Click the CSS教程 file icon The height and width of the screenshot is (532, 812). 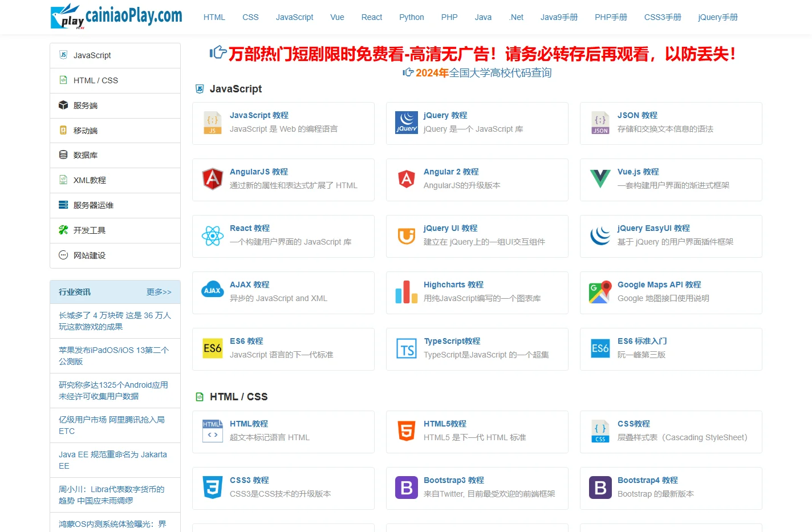(x=600, y=431)
